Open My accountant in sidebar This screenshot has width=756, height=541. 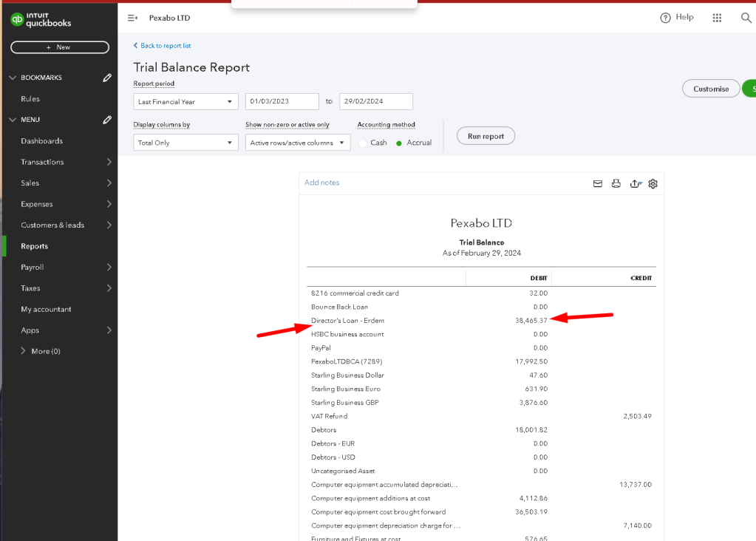tap(46, 309)
